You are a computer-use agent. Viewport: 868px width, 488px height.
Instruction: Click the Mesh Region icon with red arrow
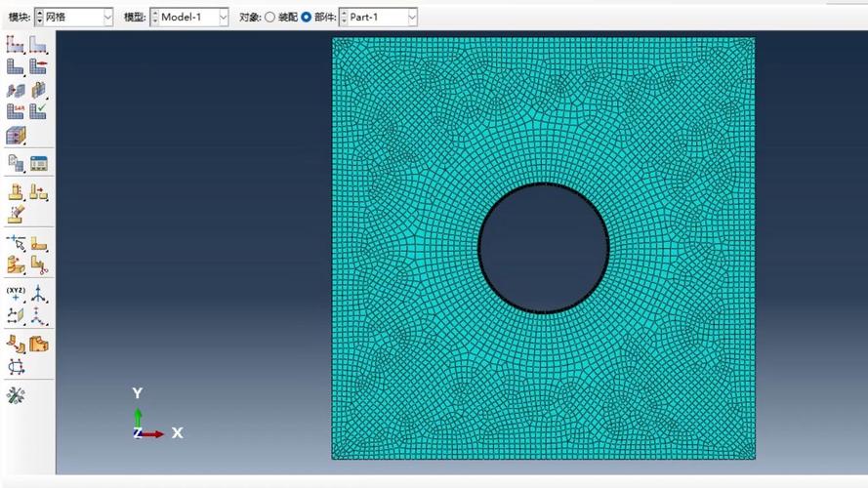tap(38, 66)
